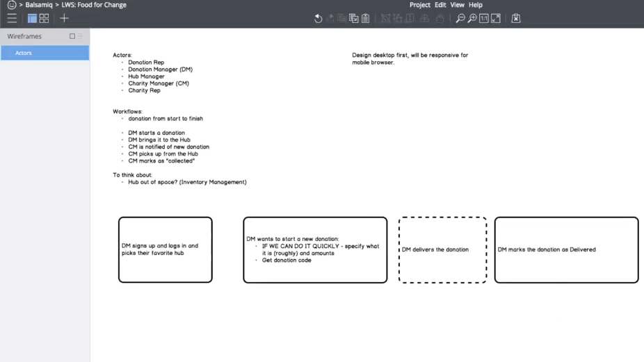Switch to the grid thumbnail view
The height and width of the screenshot is (362, 644).
click(44, 19)
